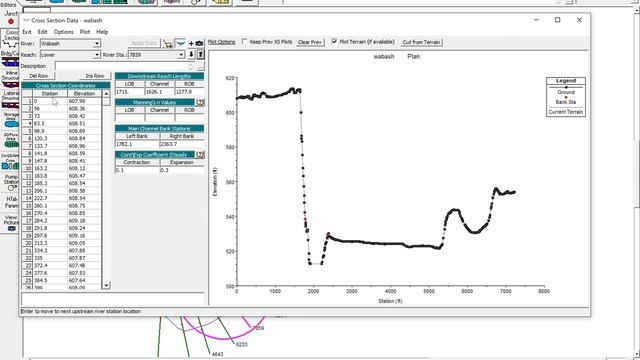Open the Exit menu
640x360 pixels.
(x=27, y=31)
